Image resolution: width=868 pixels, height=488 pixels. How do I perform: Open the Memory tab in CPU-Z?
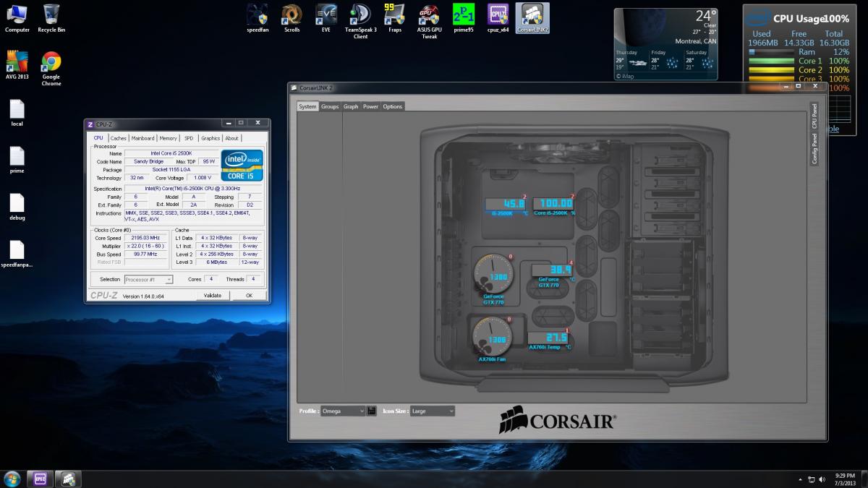(x=169, y=138)
